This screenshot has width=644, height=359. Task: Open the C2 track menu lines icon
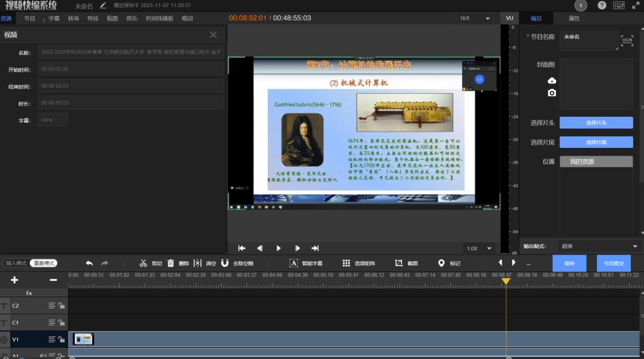pos(52,305)
